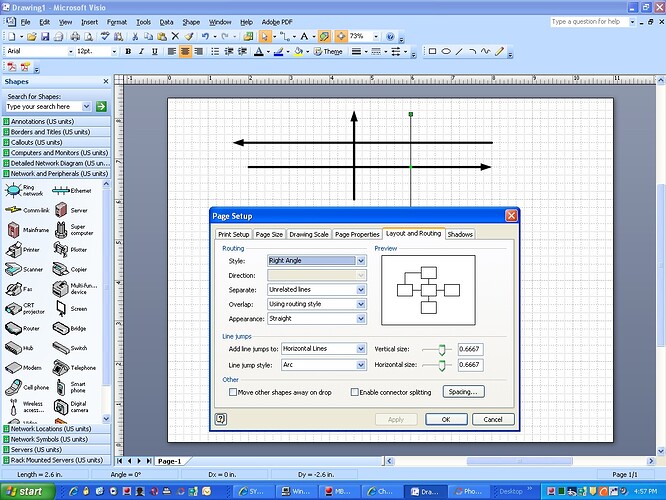This screenshot has width=666, height=500.
Task: Click the Print toolbar icon
Action: [75, 37]
